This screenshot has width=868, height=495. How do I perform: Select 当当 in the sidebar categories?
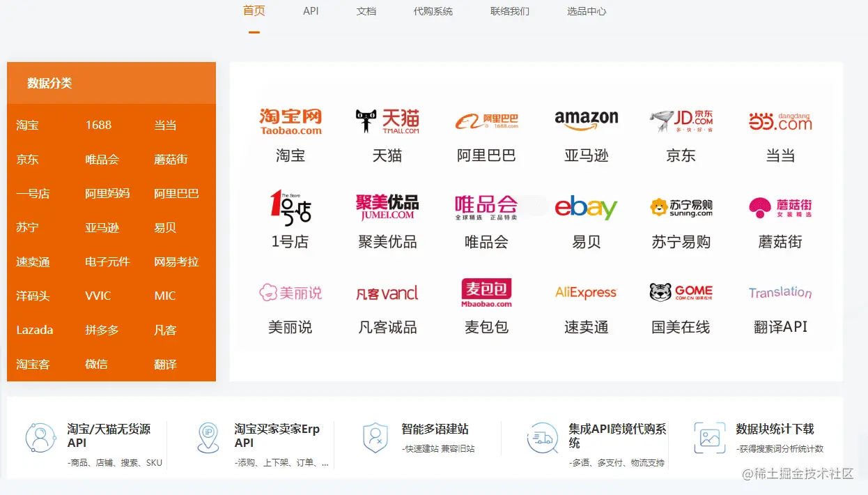[x=165, y=125]
